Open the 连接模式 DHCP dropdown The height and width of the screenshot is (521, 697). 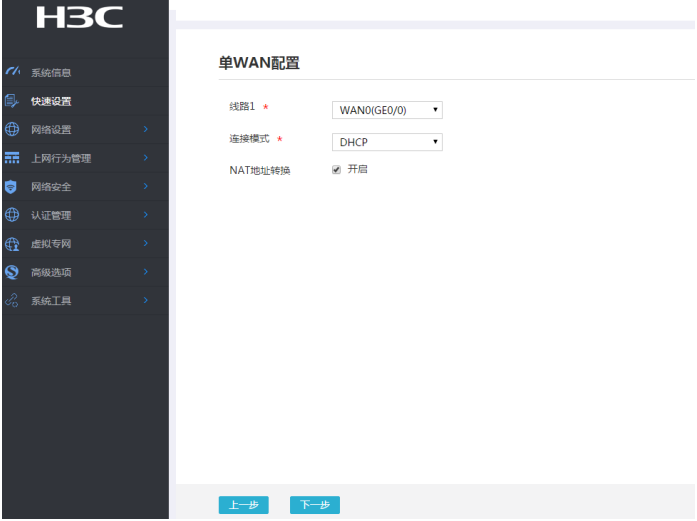point(387,142)
